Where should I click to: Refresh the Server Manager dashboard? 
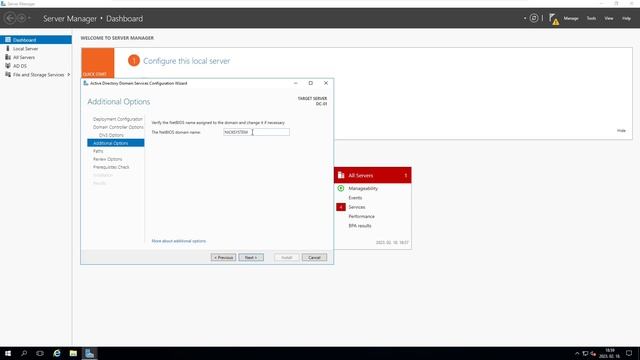point(533,18)
